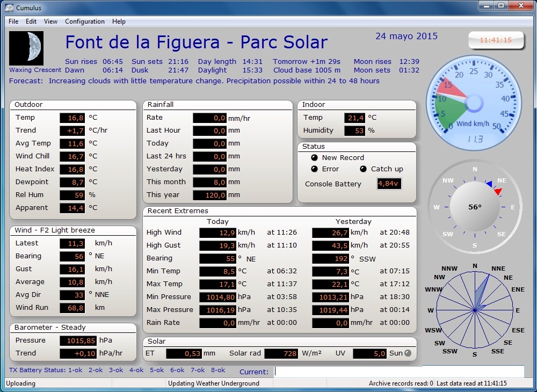Click the UV value 5,0
This screenshot has width=537, height=392.
coord(370,354)
